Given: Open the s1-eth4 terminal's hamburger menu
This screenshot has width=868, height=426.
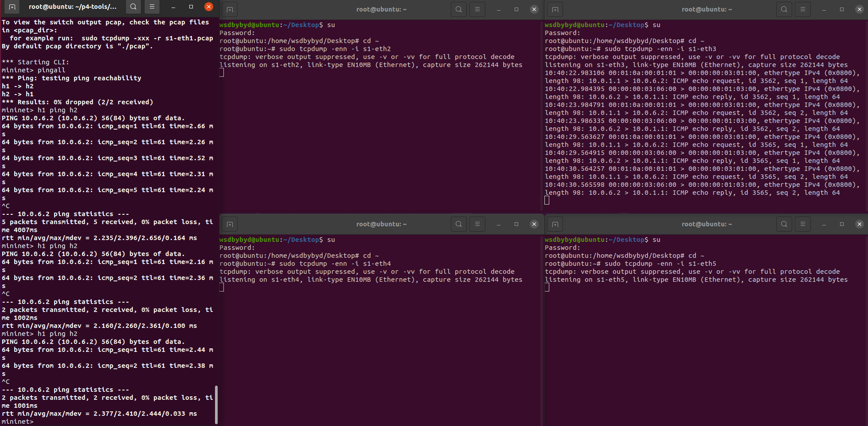Looking at the screenshot, I should (x=477, y=224).
